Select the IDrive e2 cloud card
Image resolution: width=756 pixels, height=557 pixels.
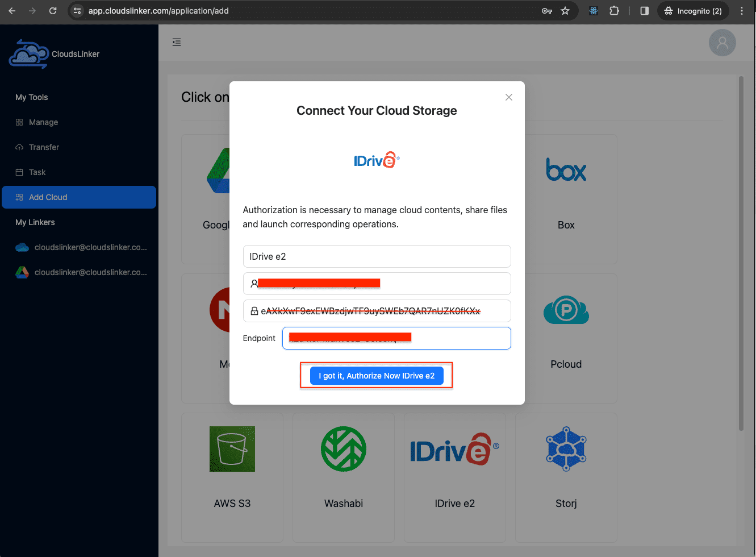tap(454, 477)
